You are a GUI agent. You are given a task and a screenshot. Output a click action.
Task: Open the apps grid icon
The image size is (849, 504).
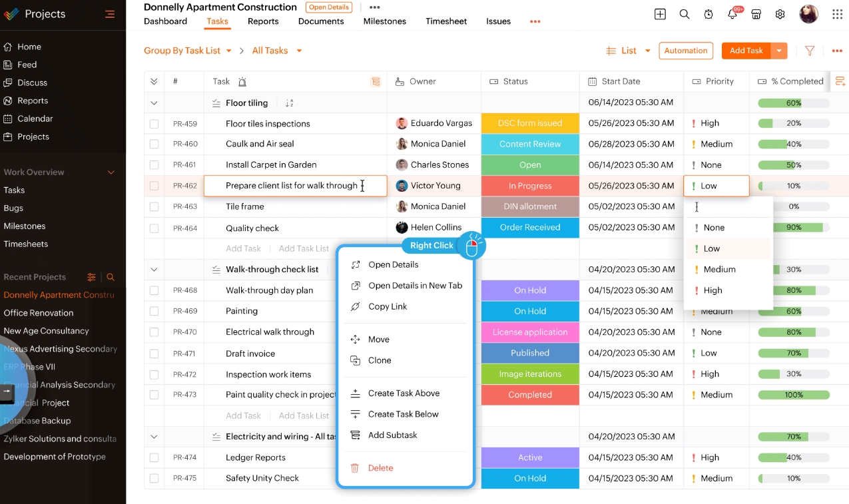tap(836, 13)
